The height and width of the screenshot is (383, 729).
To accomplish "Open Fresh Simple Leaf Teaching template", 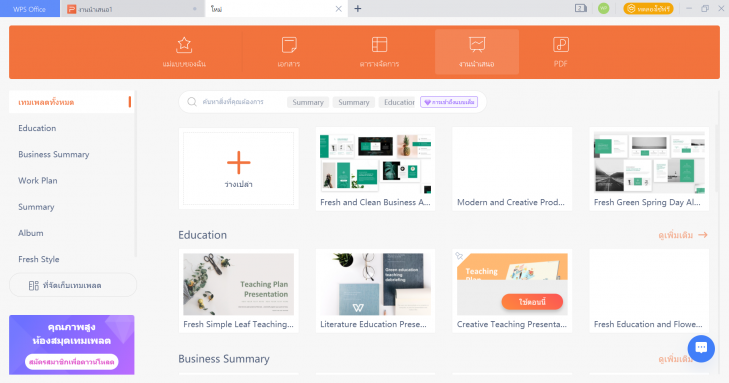I will click(239, 291).
